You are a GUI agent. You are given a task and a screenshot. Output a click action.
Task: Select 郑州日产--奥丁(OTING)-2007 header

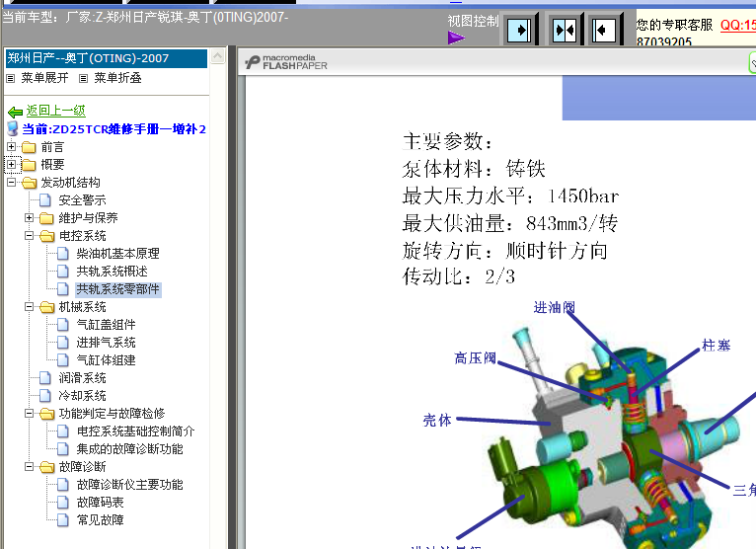point(106,58)
